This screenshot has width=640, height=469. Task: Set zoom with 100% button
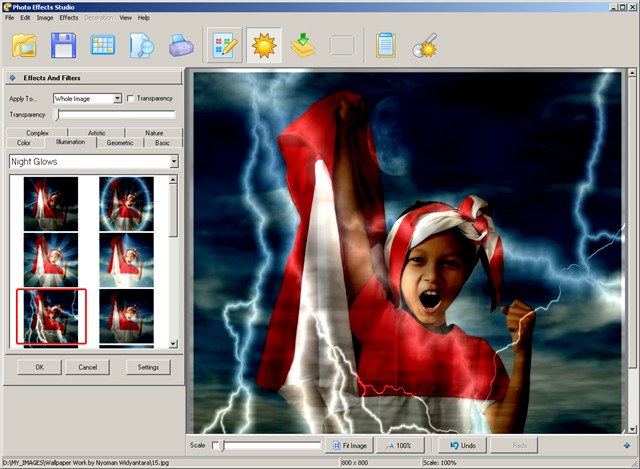400,445
